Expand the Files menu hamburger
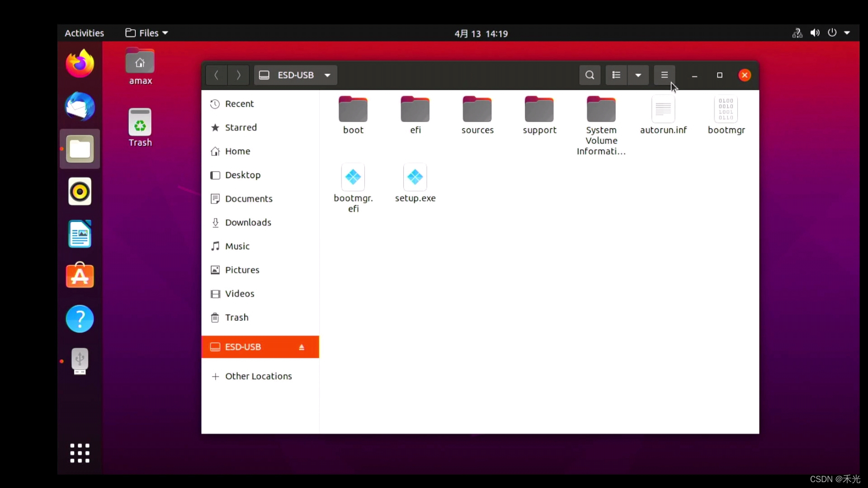 (x=664, y=75)
